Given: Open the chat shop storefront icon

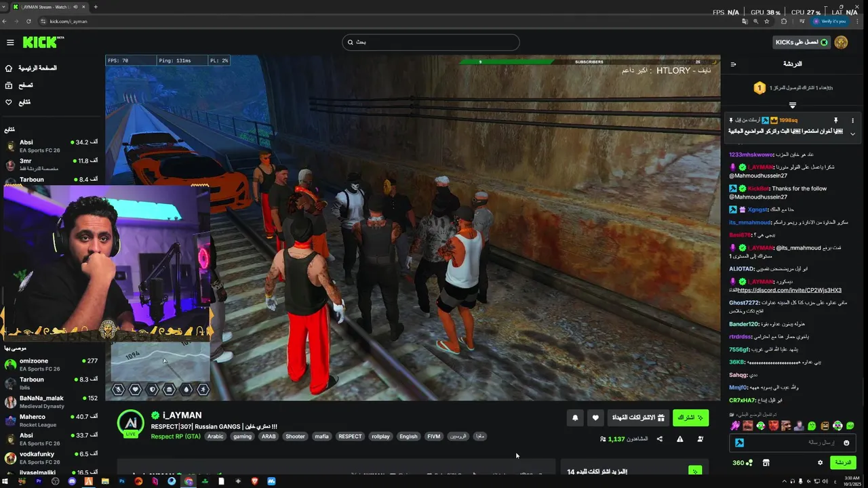Looking at the screenshot, I should pyautogui.click(x=766, y=463).
